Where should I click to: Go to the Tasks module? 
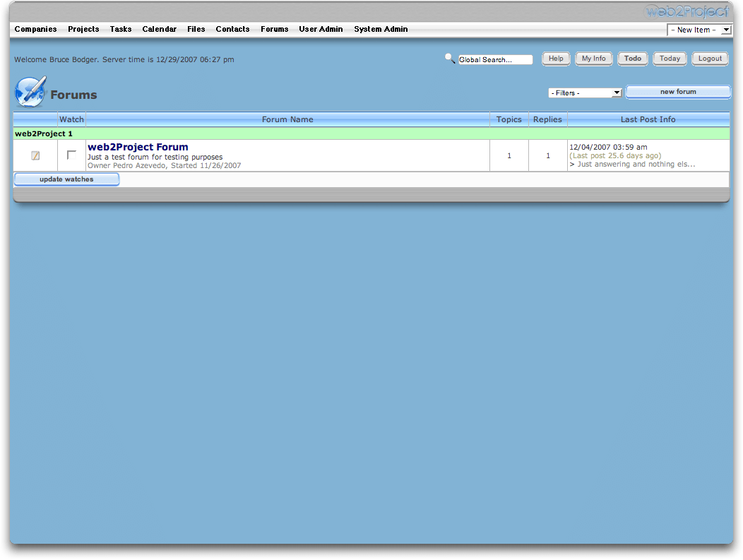(121, 29)
